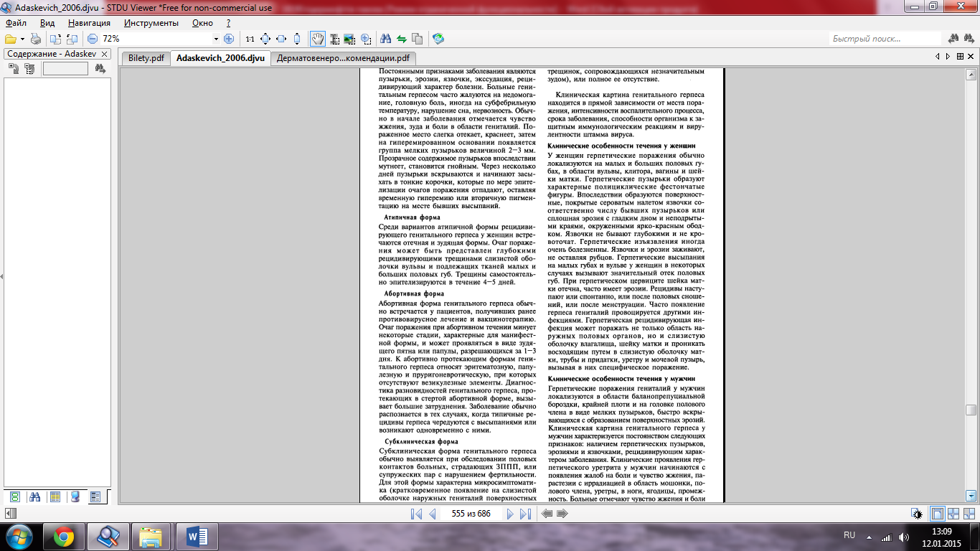Click the expand-all contents tree icon
The height and width of the screenshot is (551, 980).
14,69
